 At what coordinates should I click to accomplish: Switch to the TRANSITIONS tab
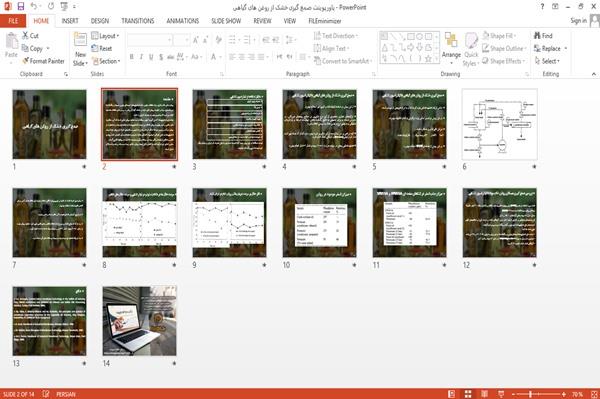(138, 21)
